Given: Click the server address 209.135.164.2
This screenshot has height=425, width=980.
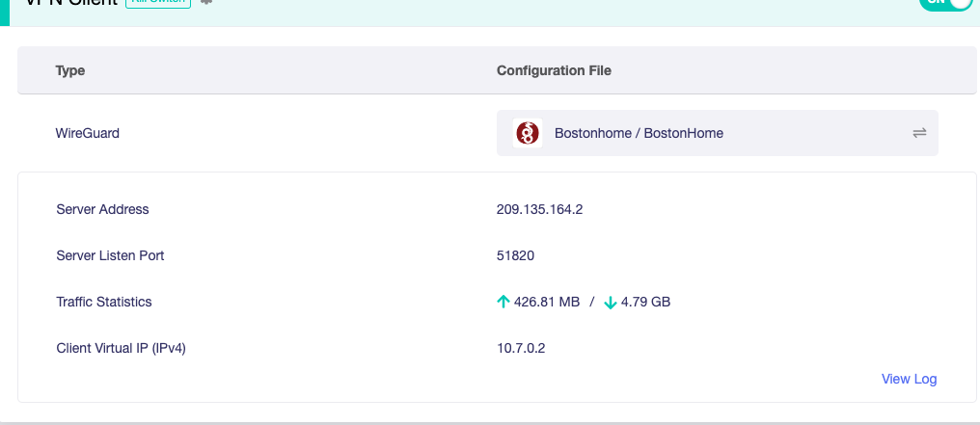Looking at the screenshot, I should [539, 209].
